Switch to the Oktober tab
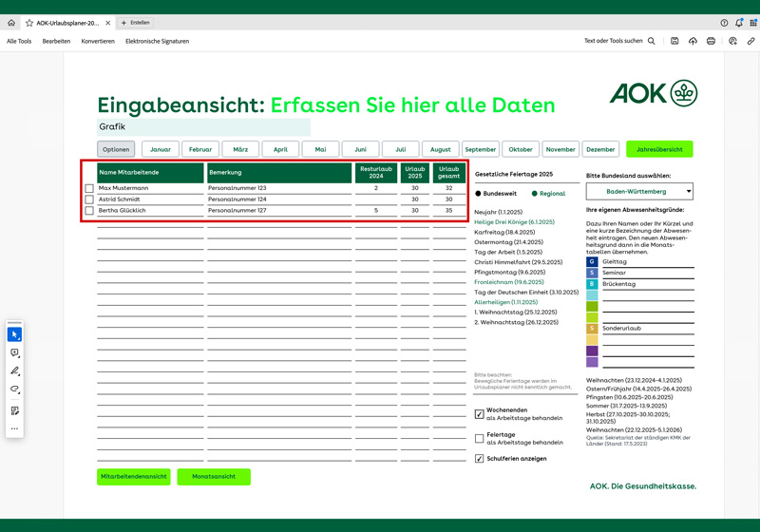Screen dimensions: 760x532 coord(521,149)
